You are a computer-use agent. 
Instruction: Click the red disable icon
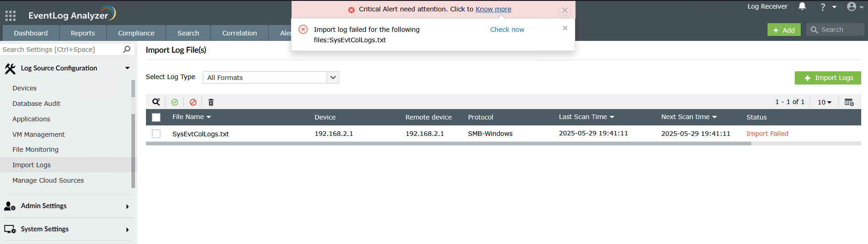click(193, 102)
